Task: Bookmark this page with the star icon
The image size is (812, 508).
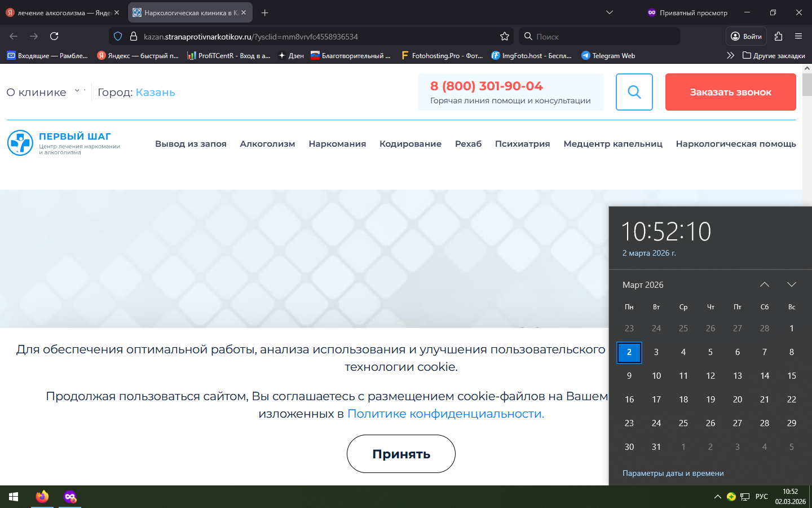Action: click(504, 36)
